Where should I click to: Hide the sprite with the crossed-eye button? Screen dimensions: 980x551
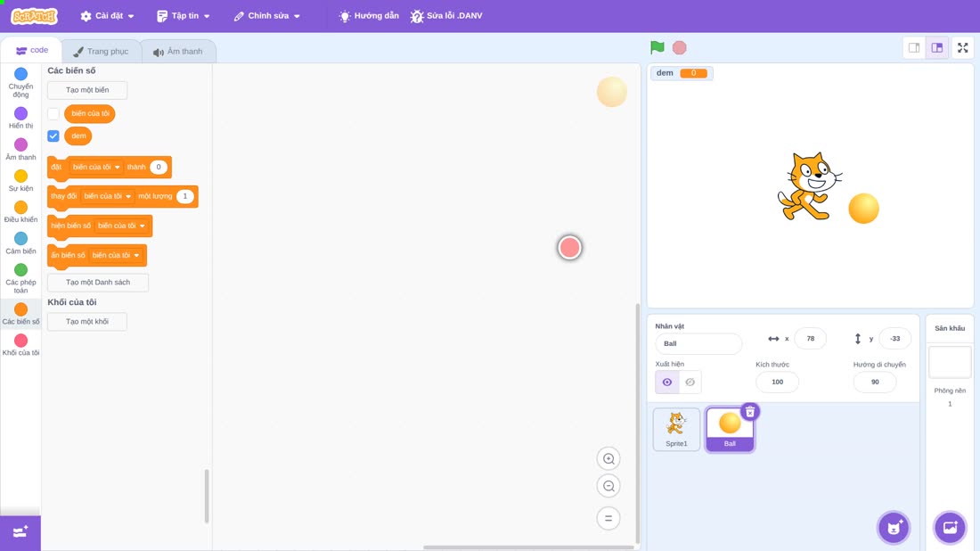pos(690,382)
